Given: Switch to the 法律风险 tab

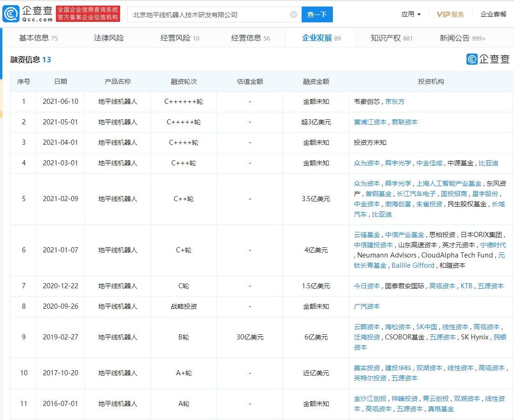Looking at the screenshot, I should 109,38.
